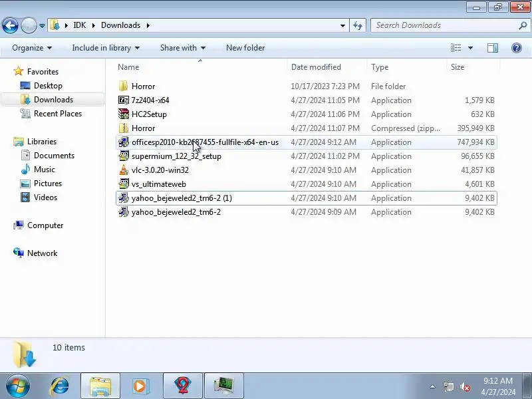Click the search magnifier icon
This screenshot has height=399, width=532.
pos(523,25)
